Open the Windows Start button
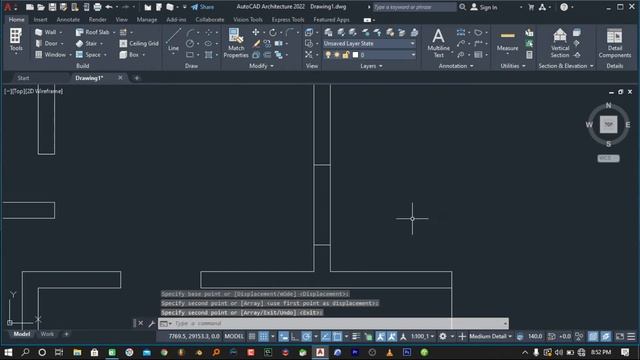The height and width of the screenshot is (360, 640). [x=8, y=352]
